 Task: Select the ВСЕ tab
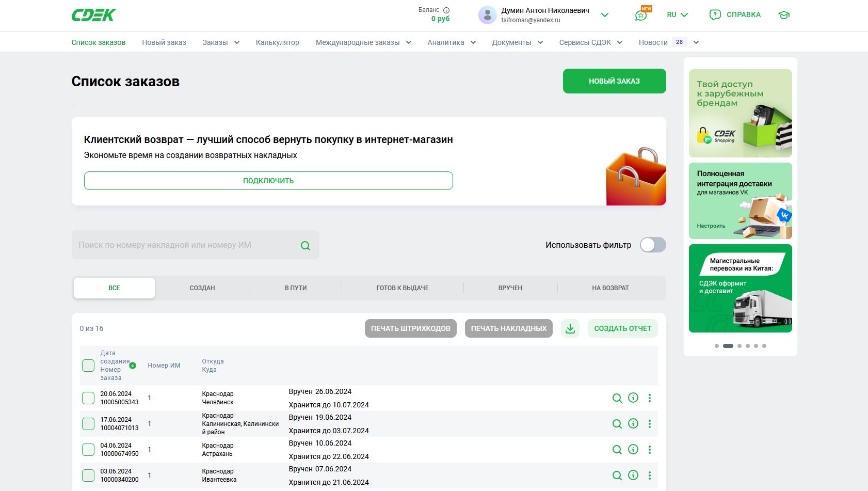pos(114,288)
